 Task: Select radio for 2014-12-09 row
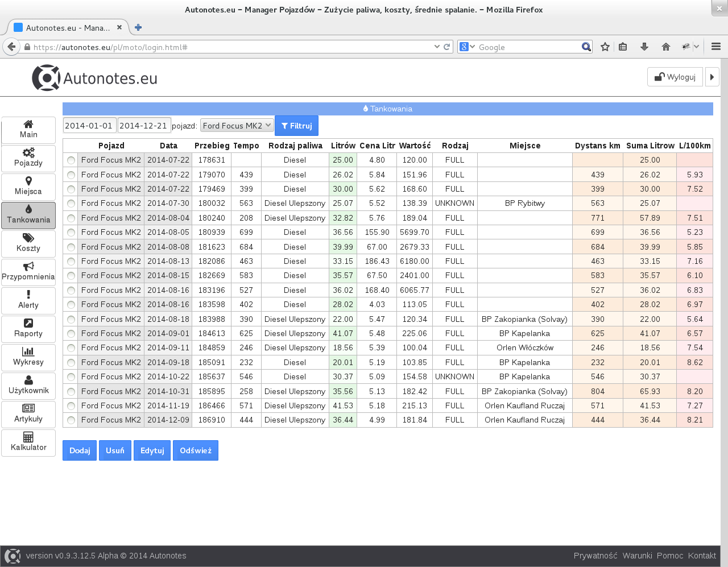point(71,420)
